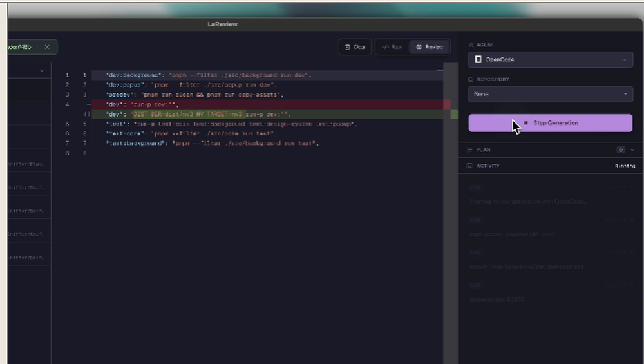Screen dimensions: 644x364
Task: Close the tab with the X icon
Action: coord(47,47)
